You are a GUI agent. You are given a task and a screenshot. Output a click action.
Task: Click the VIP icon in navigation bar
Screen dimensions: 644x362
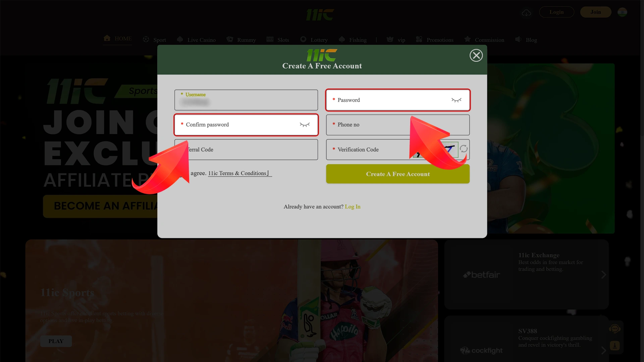(390, 40)
